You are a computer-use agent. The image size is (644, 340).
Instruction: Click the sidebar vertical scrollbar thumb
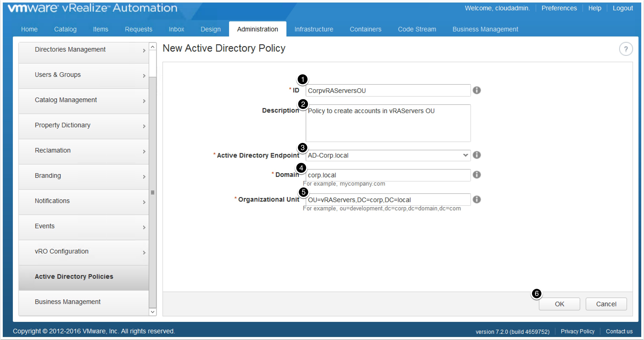point(152,192)
